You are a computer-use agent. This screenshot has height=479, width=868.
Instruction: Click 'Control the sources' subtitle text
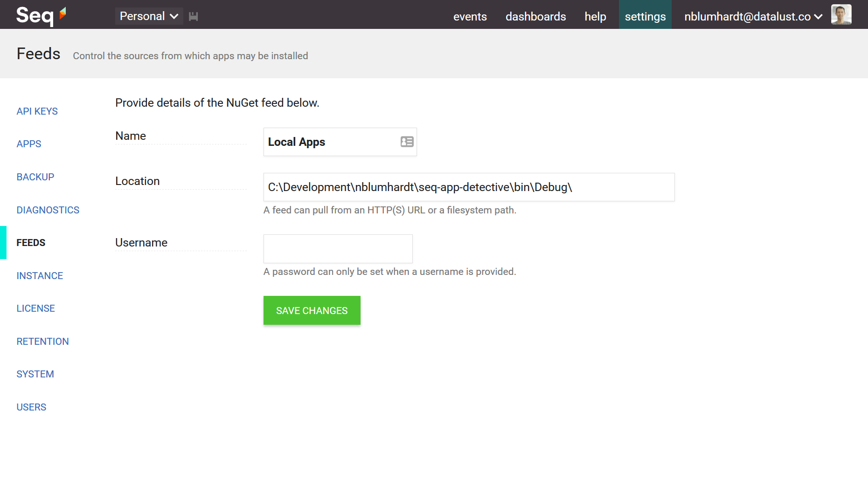[190, 56]
